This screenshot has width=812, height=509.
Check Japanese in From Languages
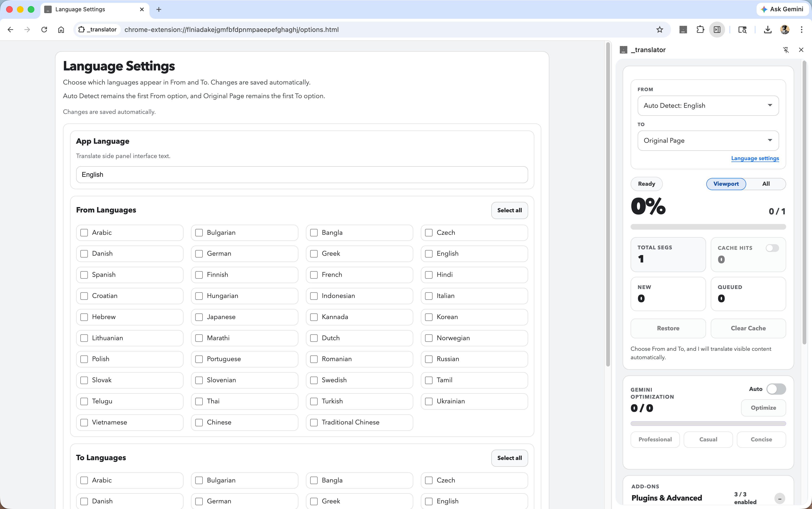point(199,317)
